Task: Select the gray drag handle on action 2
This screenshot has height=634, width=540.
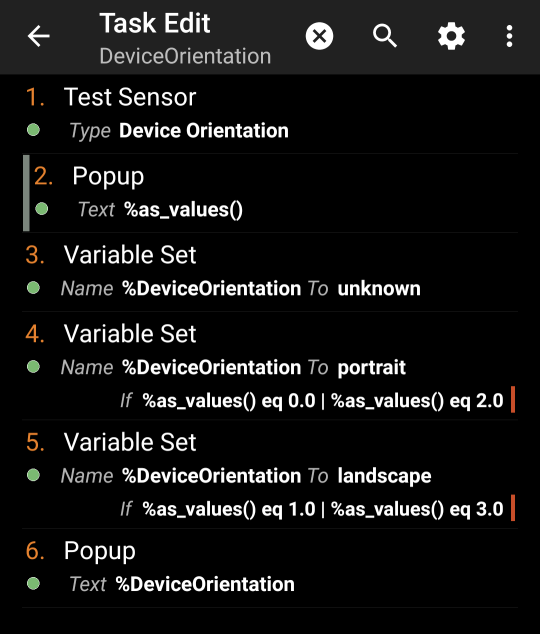Action: 26,193
